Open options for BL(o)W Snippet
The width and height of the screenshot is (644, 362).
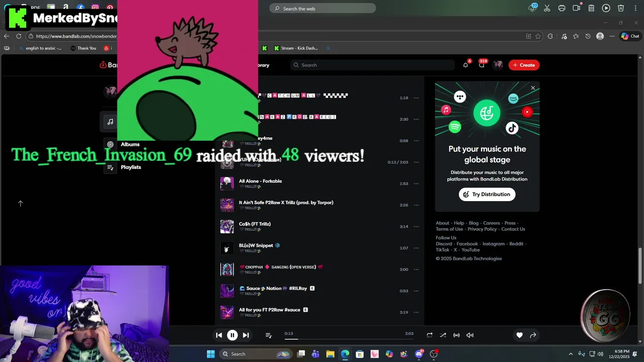pyautogui.click(x=416, y=248)
